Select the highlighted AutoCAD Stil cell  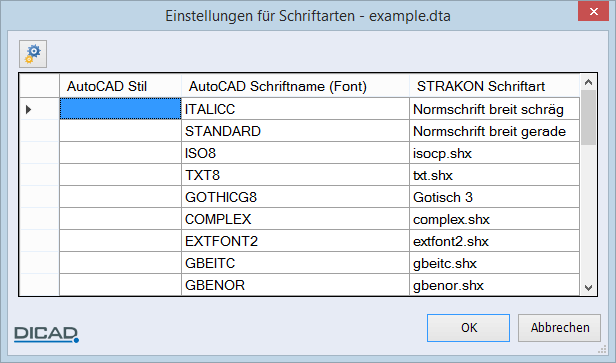pos(121,109)
